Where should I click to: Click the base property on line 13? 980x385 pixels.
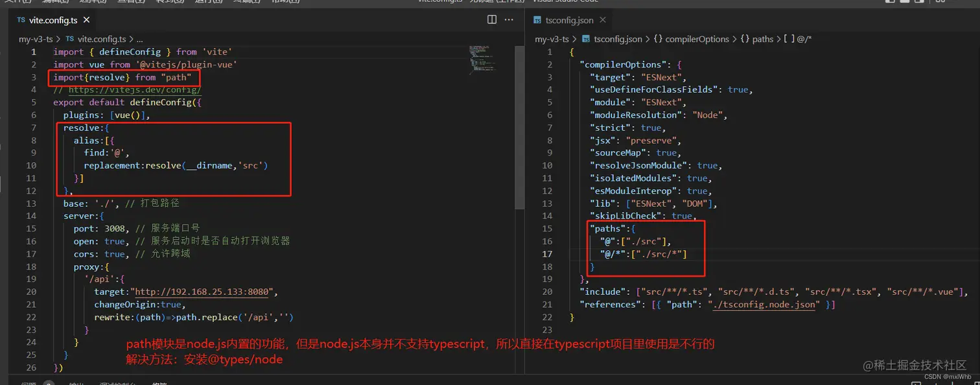pos(74,204)
